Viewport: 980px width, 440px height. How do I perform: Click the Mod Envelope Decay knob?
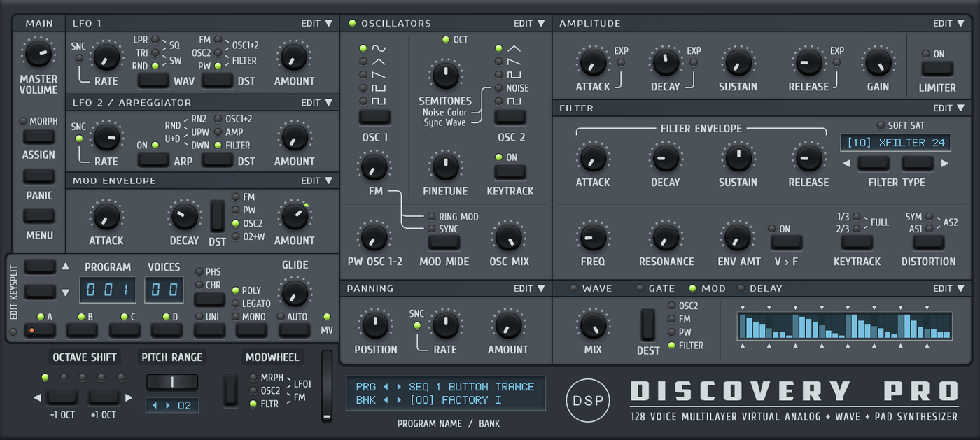point(185,216)
